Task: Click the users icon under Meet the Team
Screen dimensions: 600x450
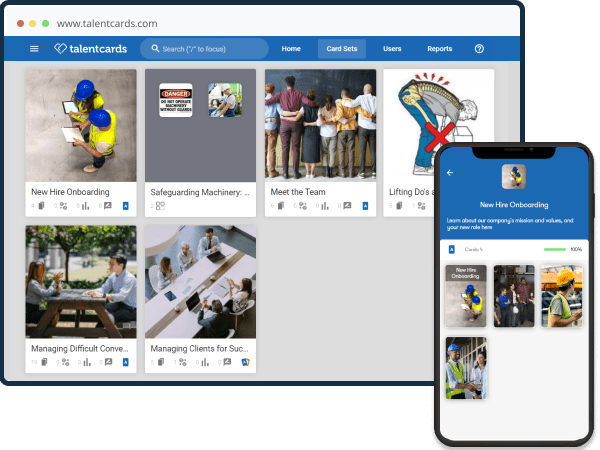Action: [x=304, y=206]
